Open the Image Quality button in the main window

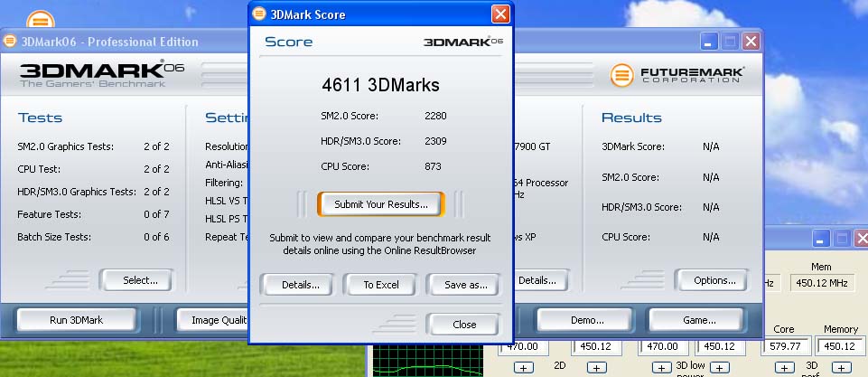212,320
